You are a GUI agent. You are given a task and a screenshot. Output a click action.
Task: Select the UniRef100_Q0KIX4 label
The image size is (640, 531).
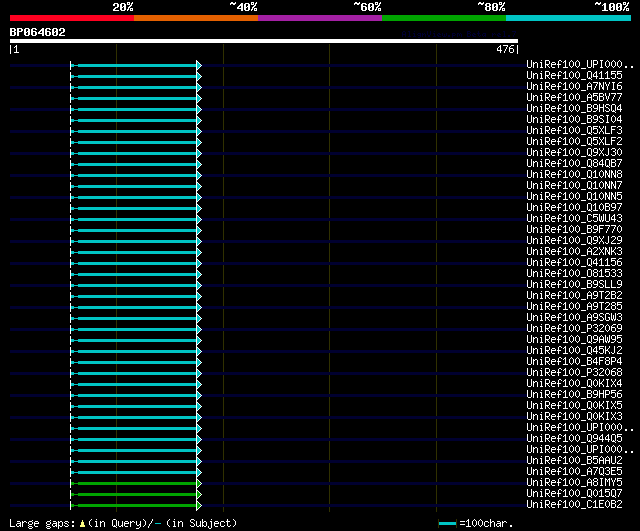[x=574, y=384]
